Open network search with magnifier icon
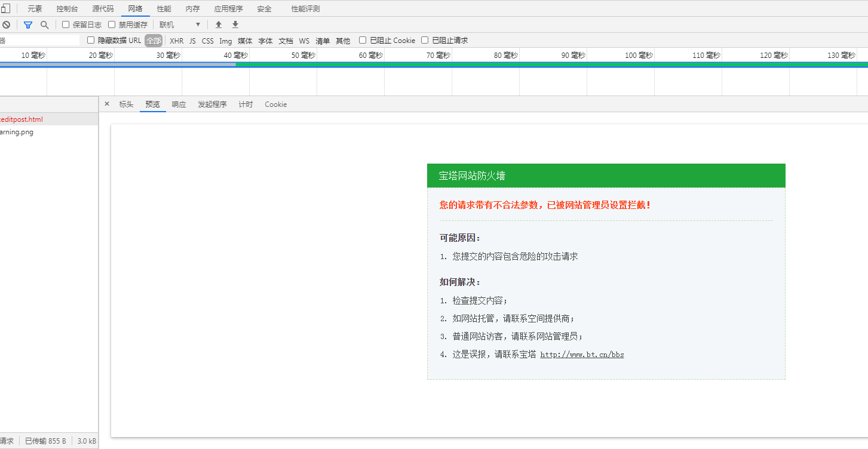 [x=44, y=24]
